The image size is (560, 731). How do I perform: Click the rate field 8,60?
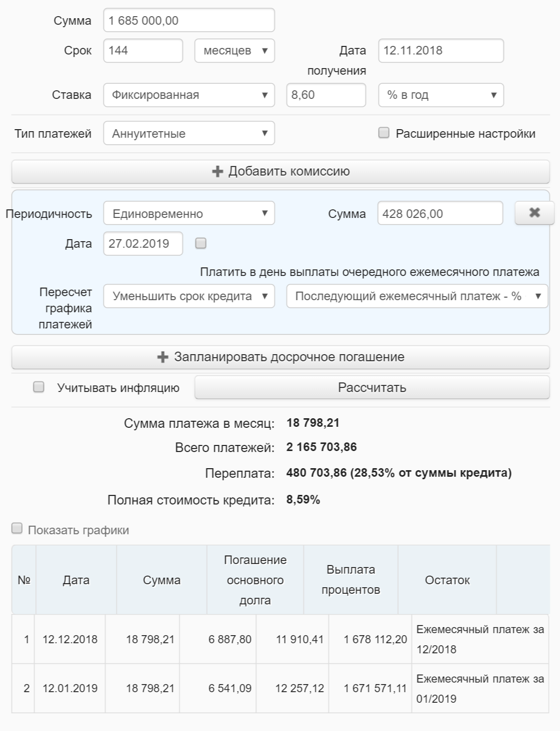tap(326, 95)
